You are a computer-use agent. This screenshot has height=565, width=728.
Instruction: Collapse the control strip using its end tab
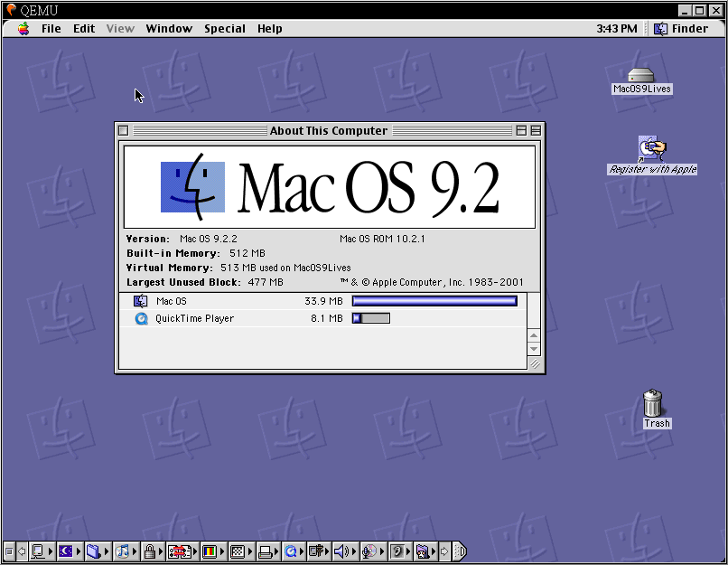point(460,551)
